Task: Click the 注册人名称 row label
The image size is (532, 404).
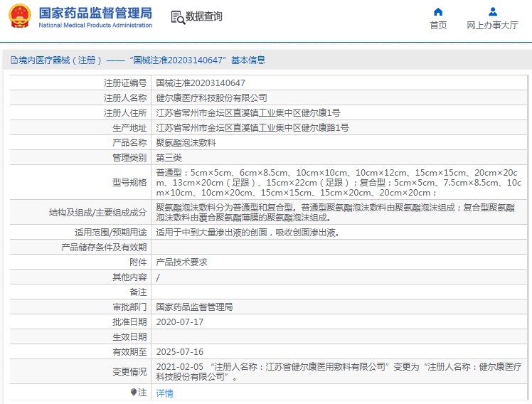Action: click(x=125, y=98)
